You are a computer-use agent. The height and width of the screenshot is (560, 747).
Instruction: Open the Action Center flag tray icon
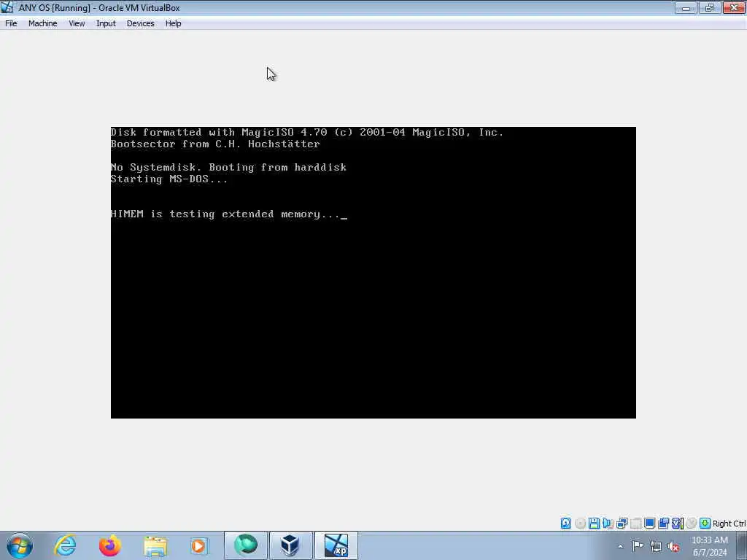638,545
